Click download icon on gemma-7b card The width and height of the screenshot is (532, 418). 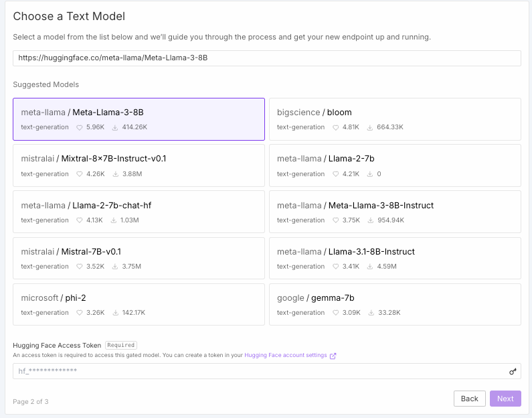pos(371,313)
